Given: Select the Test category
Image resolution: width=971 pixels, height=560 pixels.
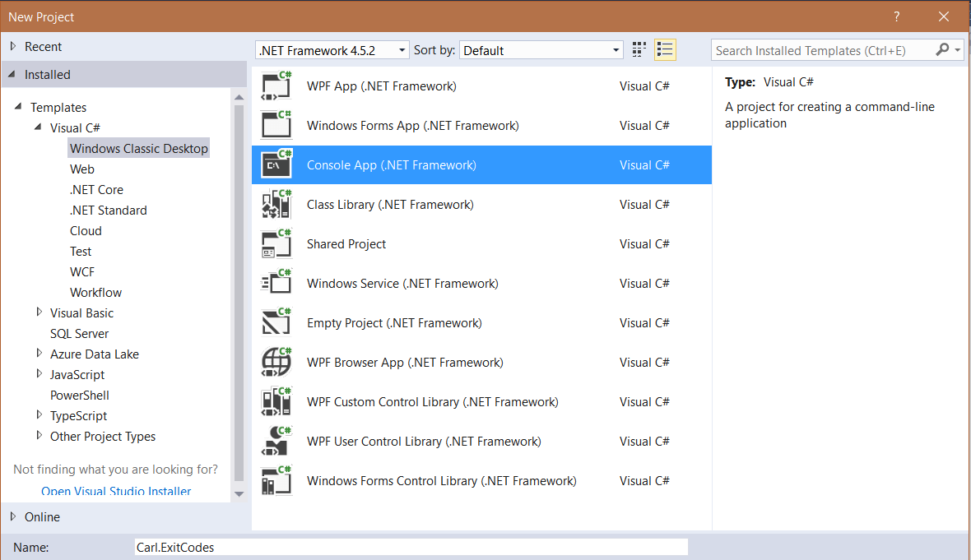Looking at the screenshot, I should click(81, 252).
